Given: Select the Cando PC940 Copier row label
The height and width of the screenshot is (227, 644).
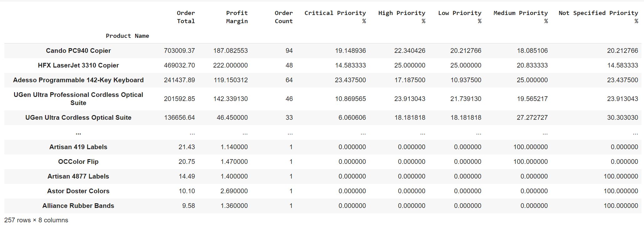Looking at the screenshot, I should [x=78, y=51].
